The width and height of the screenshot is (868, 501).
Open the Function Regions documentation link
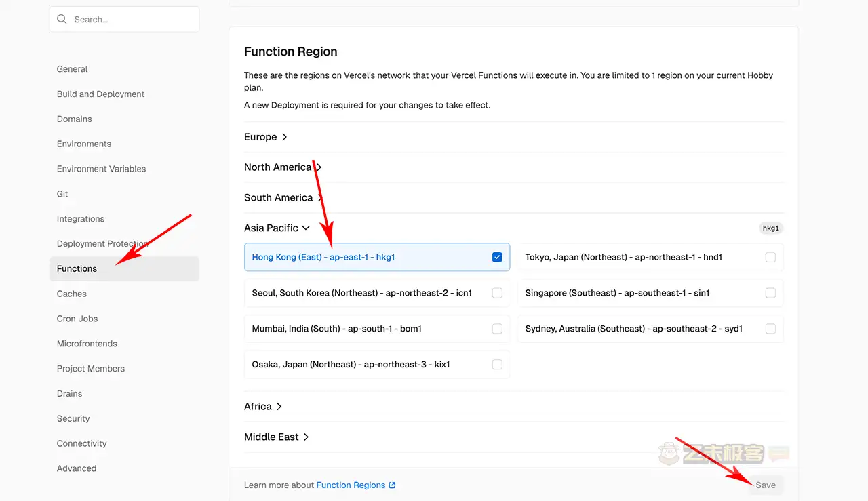[x=351, y=485]
